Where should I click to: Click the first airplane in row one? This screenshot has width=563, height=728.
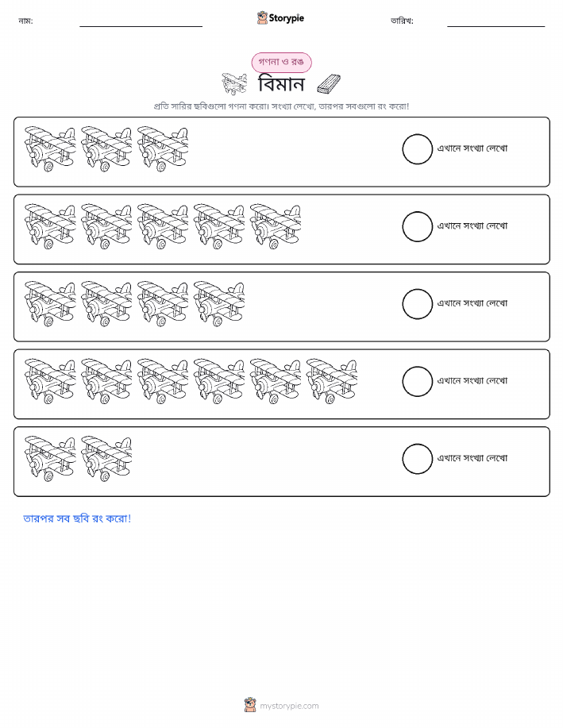pyautogui.click(x=50, y=148)
